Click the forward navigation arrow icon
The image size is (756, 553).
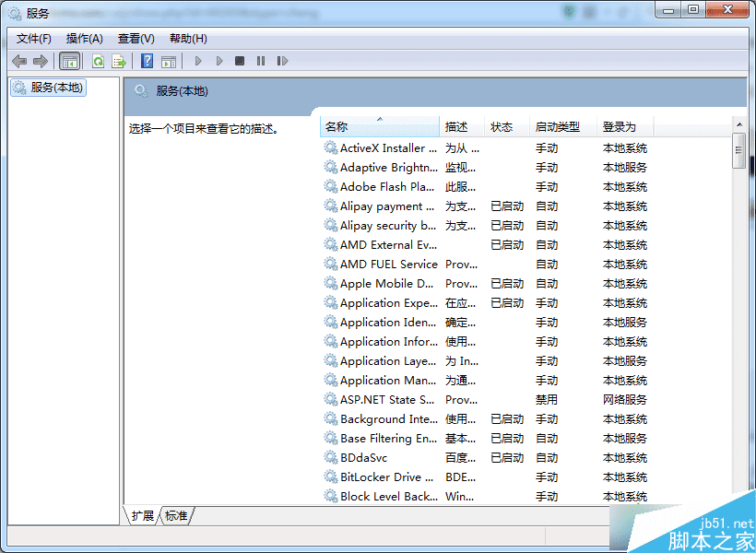(41, 61)
